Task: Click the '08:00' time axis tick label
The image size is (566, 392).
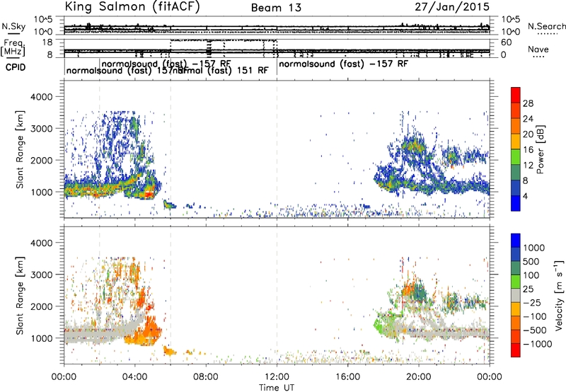Action: tap(206, 377)
